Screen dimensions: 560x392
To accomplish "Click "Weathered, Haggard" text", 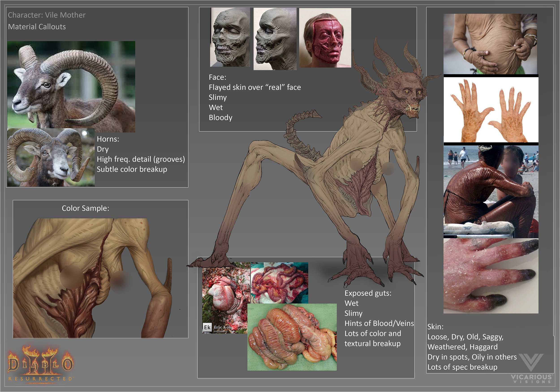I will 462,347.
